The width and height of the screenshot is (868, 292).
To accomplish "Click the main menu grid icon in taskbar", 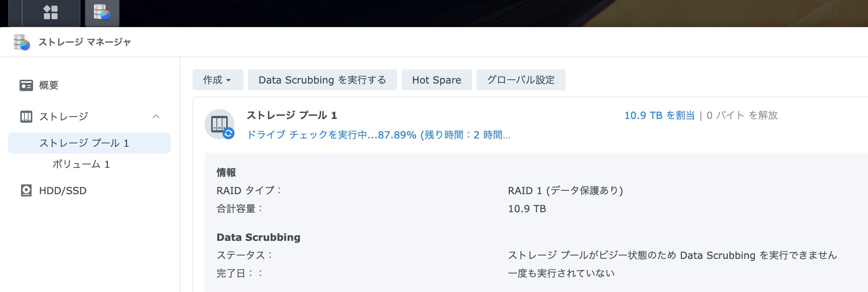I will coord(50,12).
